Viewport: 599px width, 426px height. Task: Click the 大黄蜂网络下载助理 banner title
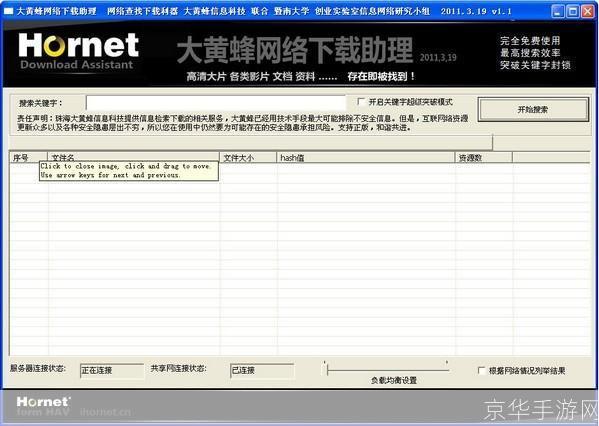(295, 50)
